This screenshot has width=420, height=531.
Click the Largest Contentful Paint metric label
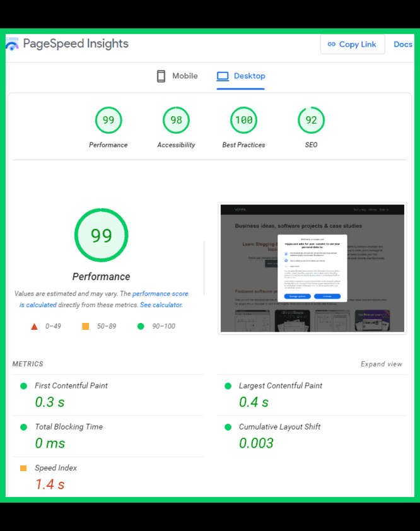pos(281,386)
